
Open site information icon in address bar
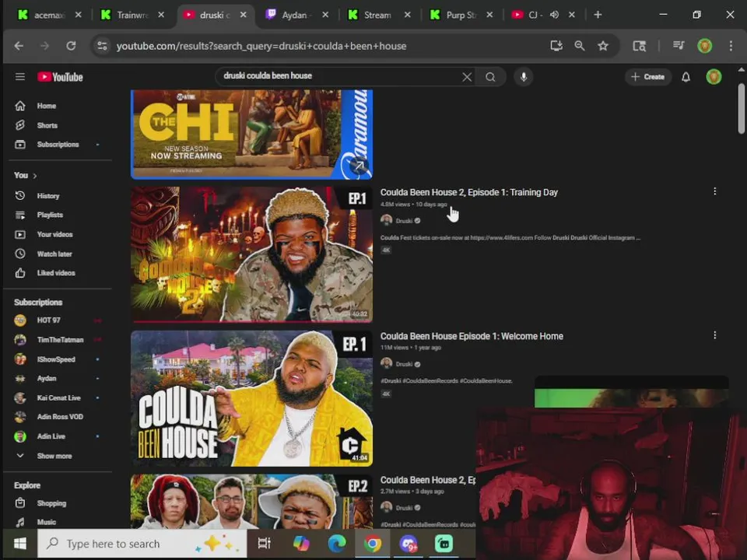point(102,46)
